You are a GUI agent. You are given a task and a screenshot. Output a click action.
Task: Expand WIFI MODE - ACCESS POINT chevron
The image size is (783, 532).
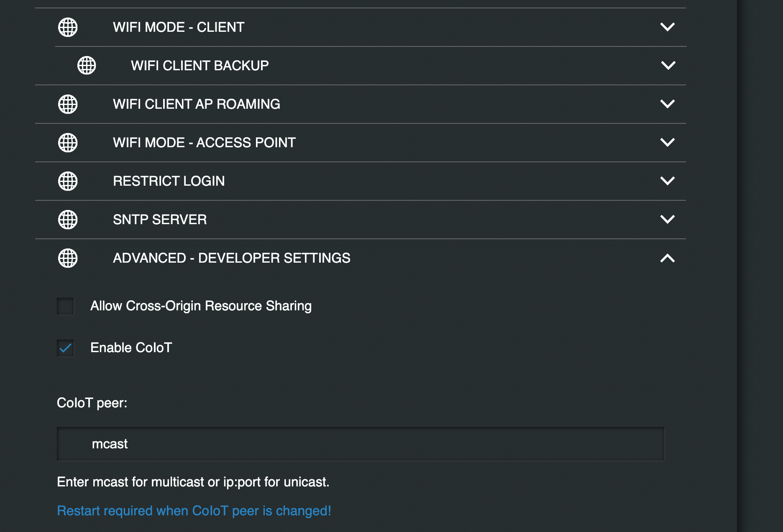(x=667, y=142)
